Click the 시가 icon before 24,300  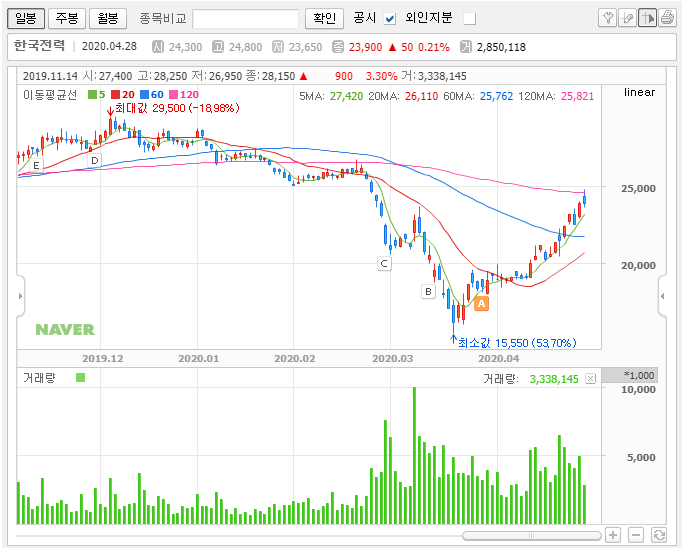coord(157,47)
